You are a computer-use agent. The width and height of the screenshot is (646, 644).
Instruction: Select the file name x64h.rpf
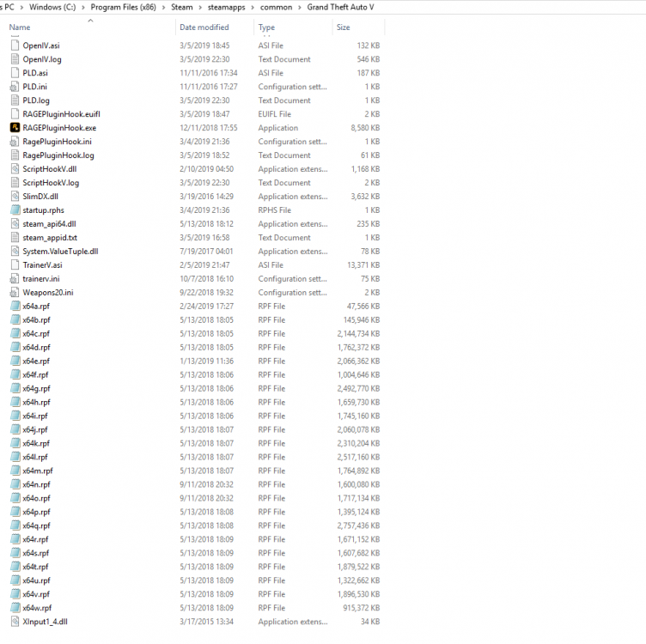tap(36, 402)
